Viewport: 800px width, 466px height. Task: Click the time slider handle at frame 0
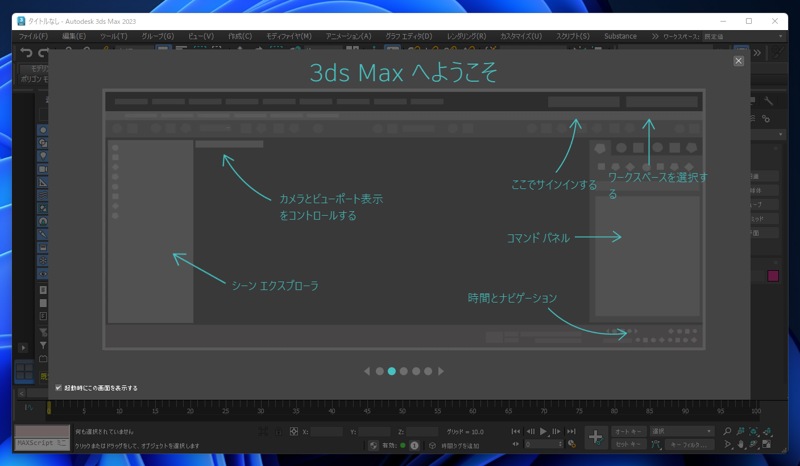(x=49, y=408)
